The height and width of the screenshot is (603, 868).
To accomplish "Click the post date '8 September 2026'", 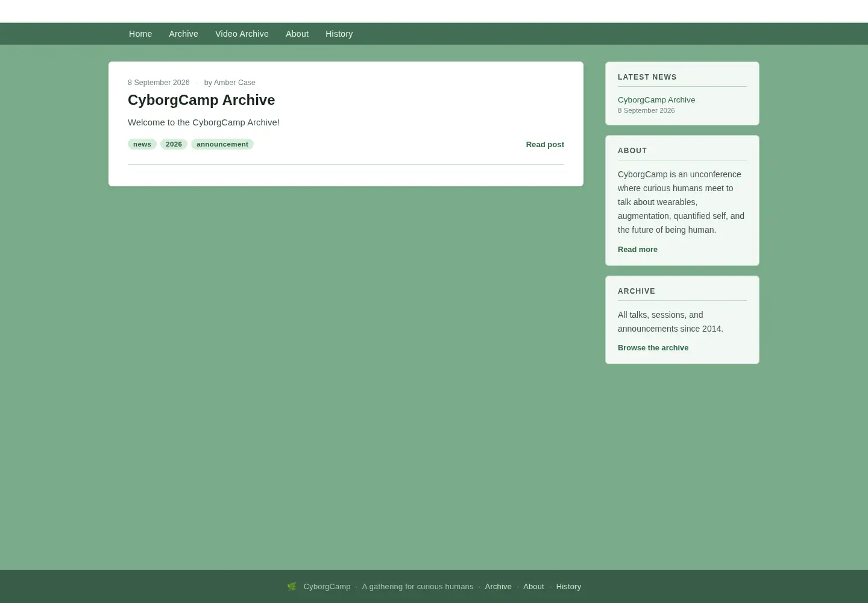I will coord(159,83).
